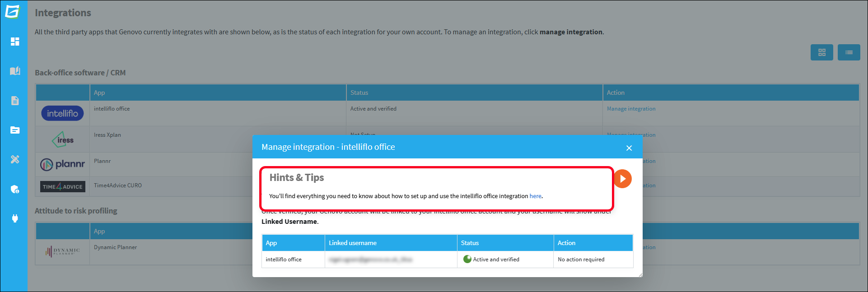Click the Iress logo

[x=63, y=139]
